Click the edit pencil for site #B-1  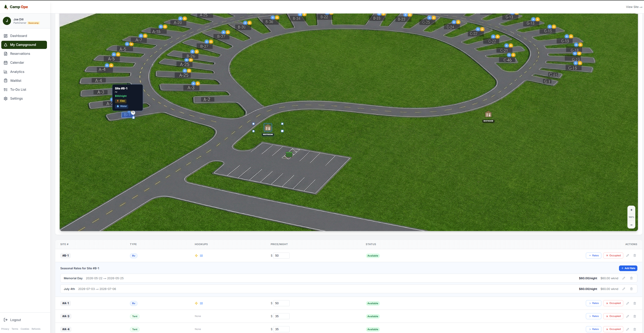[x=627, y=256]
